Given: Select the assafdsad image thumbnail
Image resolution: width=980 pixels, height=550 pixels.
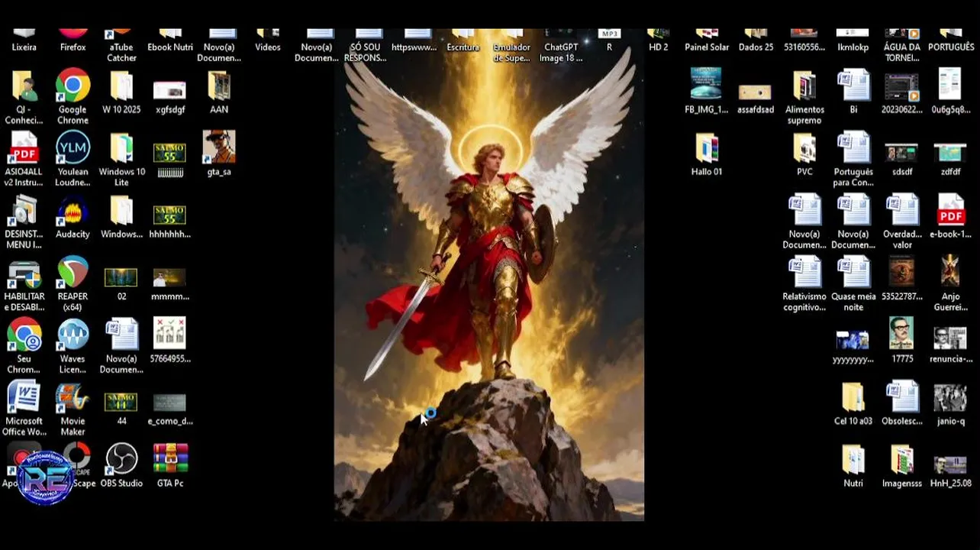Looking at the screenshot, I should point(755,92).
